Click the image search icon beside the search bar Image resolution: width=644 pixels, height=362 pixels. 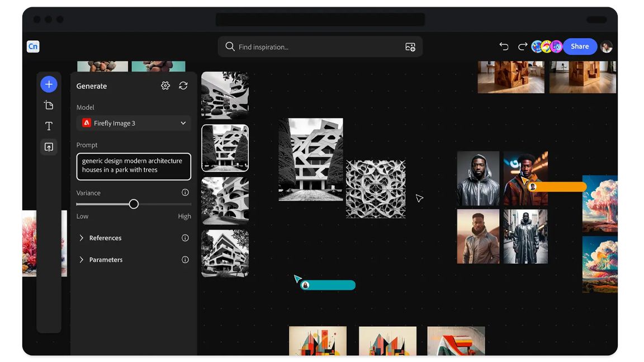click(410, 47)
